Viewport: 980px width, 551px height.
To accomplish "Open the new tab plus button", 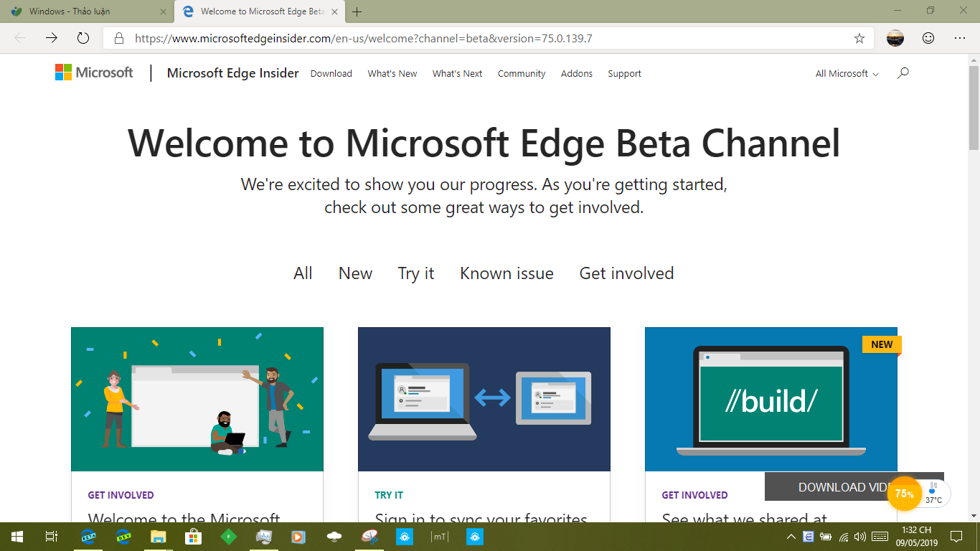I will click(357, 11).
